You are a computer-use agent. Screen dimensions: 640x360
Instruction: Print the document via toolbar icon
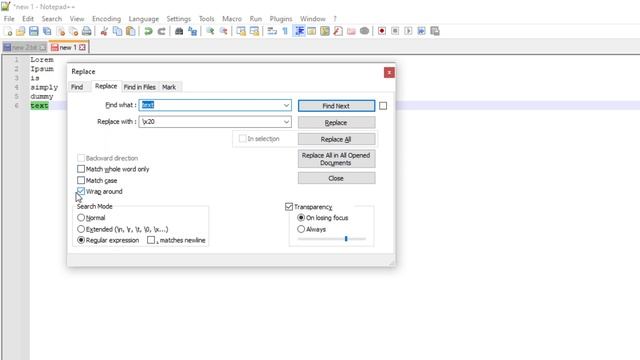click(x=87, y=31)
